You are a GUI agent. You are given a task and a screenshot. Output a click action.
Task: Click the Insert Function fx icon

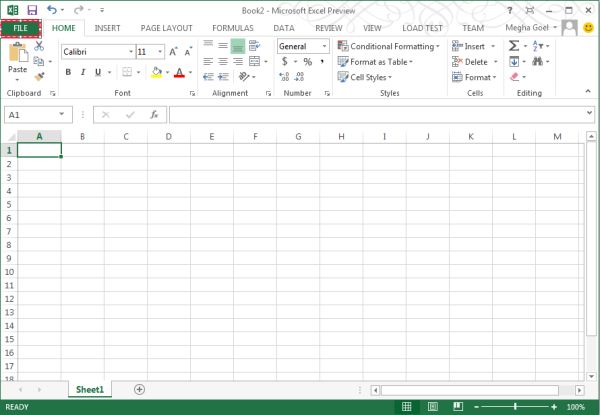154,115
